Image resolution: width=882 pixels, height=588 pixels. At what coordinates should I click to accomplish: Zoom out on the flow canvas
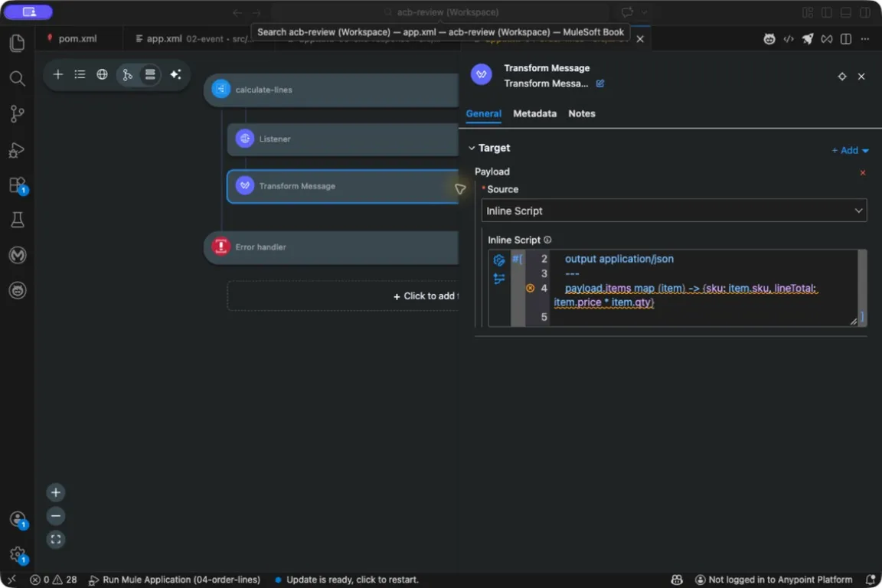pyautogui.click(x=55, y=516)
